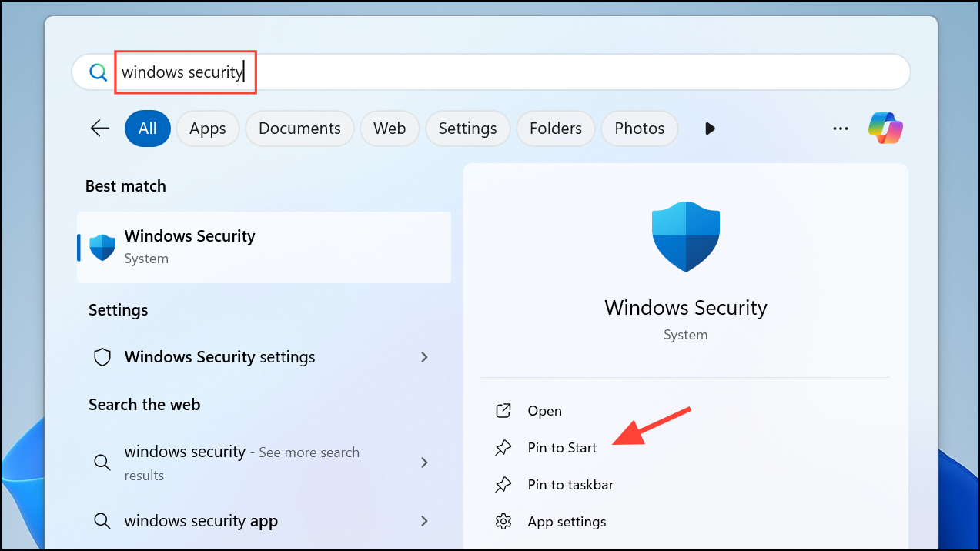Click the pin icon beside Pin to Start
Screen dimensions: 980x551
503,448
